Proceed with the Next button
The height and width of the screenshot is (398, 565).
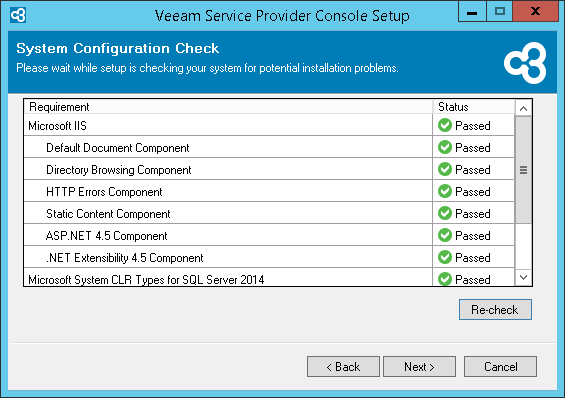pyautogui.click(x=419, y=367)
